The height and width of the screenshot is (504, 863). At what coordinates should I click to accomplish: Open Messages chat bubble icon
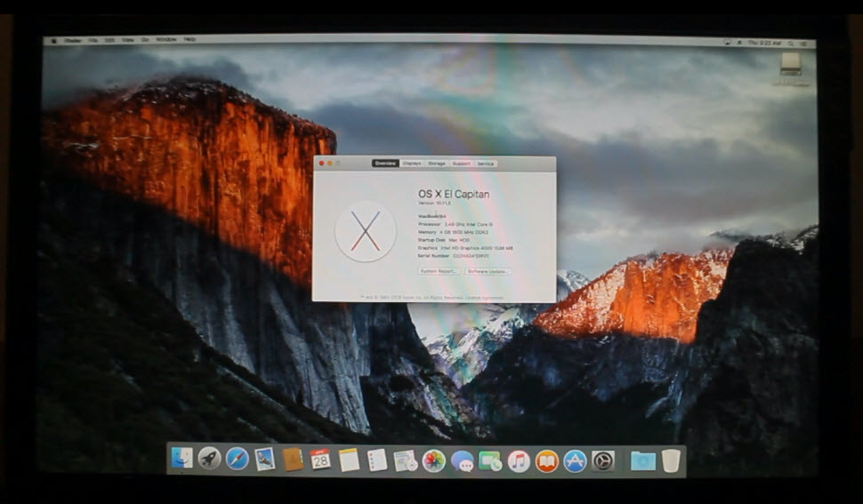click(462, 460)
